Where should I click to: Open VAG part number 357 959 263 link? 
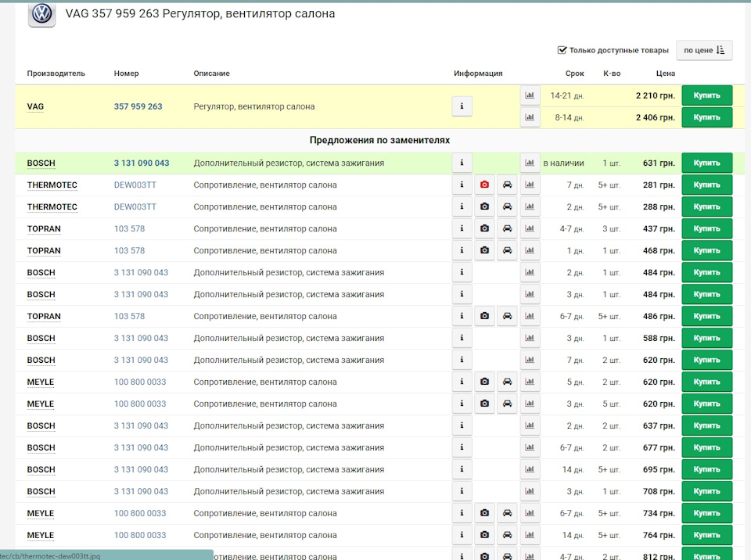tap(138, 106)
